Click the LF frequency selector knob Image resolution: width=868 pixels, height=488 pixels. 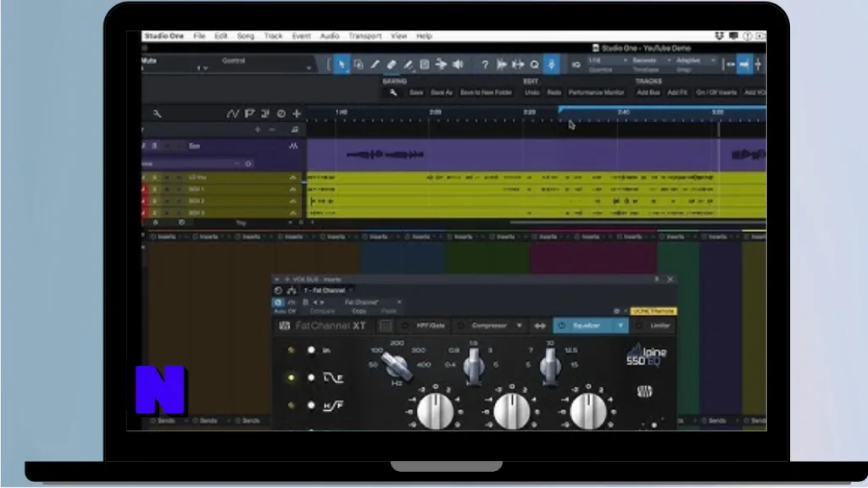tap(397, 366)
